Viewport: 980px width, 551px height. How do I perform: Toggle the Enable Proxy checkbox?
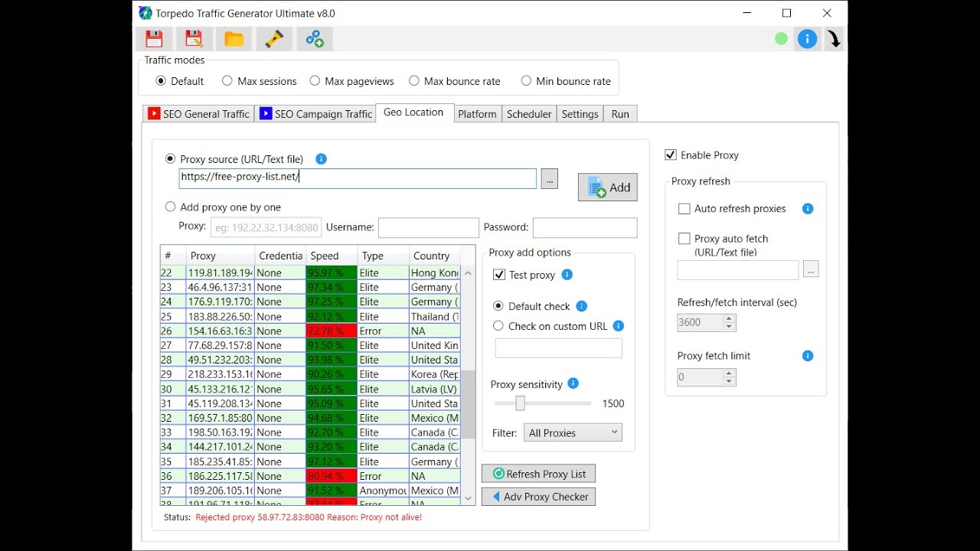tap(671, 155)
